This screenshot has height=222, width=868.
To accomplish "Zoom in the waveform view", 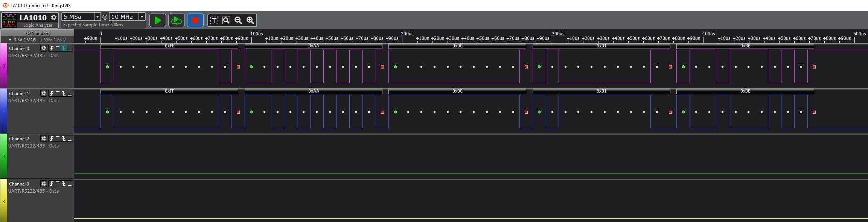I will pos(250,20).
